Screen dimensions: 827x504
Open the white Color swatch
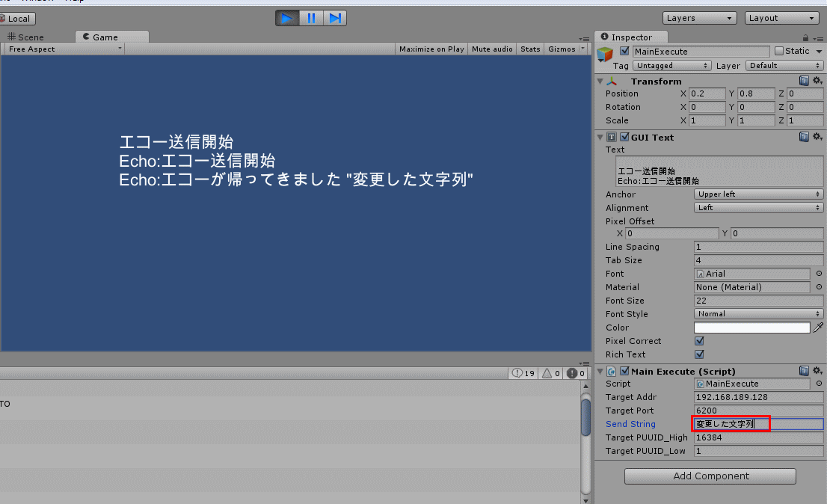[751, 328]
